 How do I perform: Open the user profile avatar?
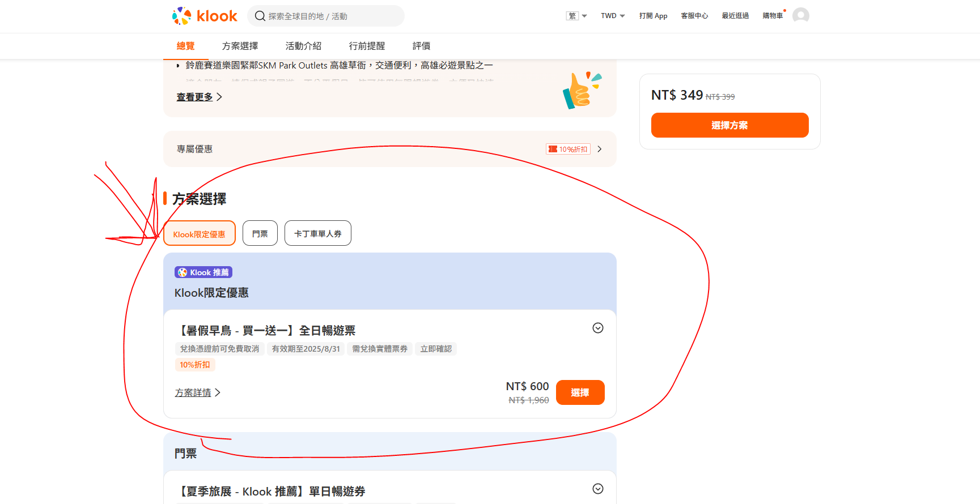click(x=800, y=16)
